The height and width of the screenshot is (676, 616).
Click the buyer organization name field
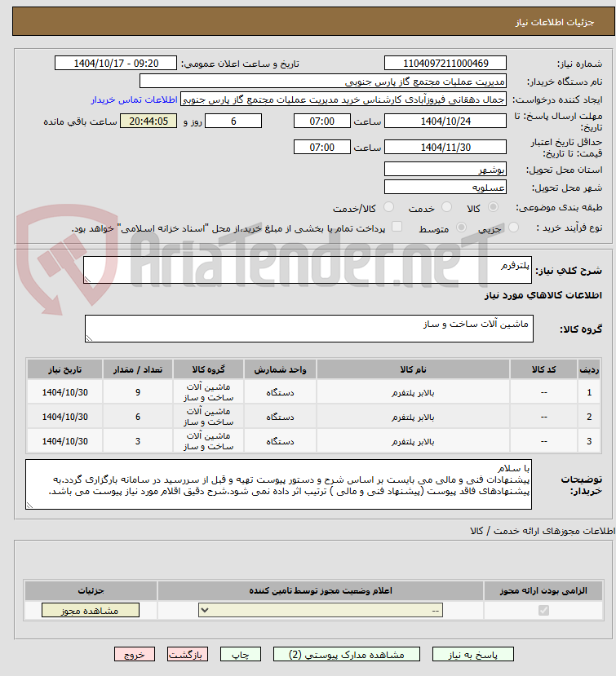[x=322, y=81]
